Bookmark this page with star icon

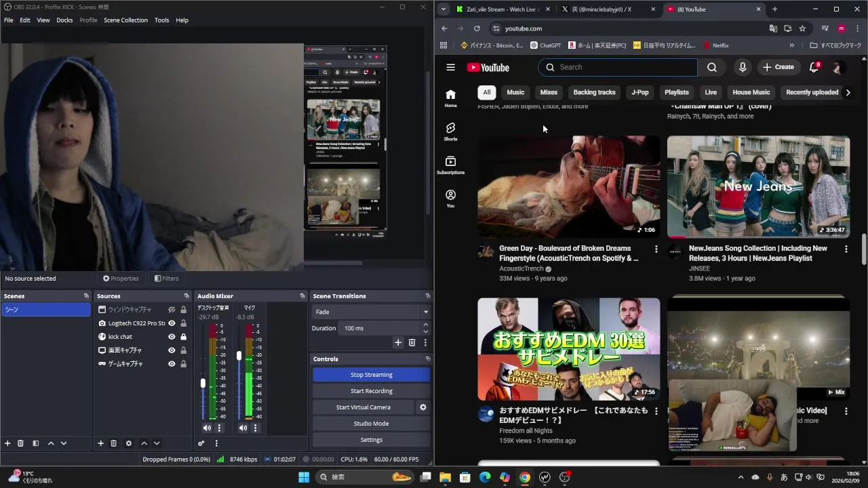pyautogui.click(x=802, y=28)
